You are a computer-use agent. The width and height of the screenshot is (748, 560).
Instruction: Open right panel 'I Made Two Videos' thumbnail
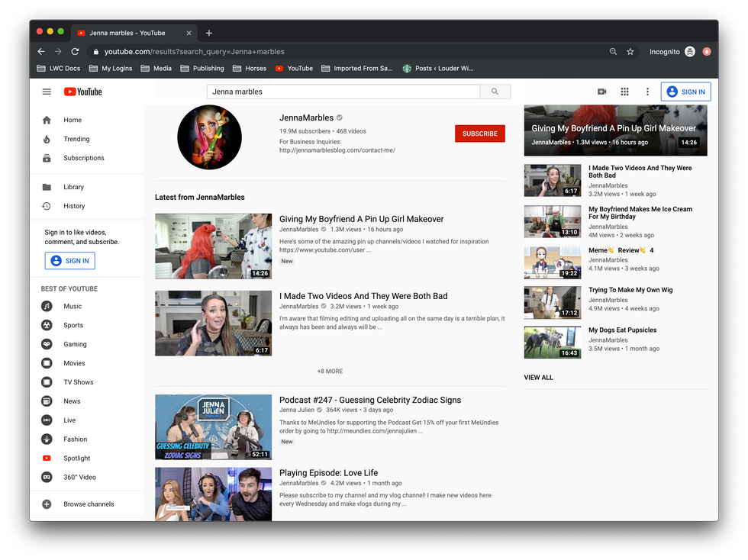pyautogui.click(x=553, y=180)
